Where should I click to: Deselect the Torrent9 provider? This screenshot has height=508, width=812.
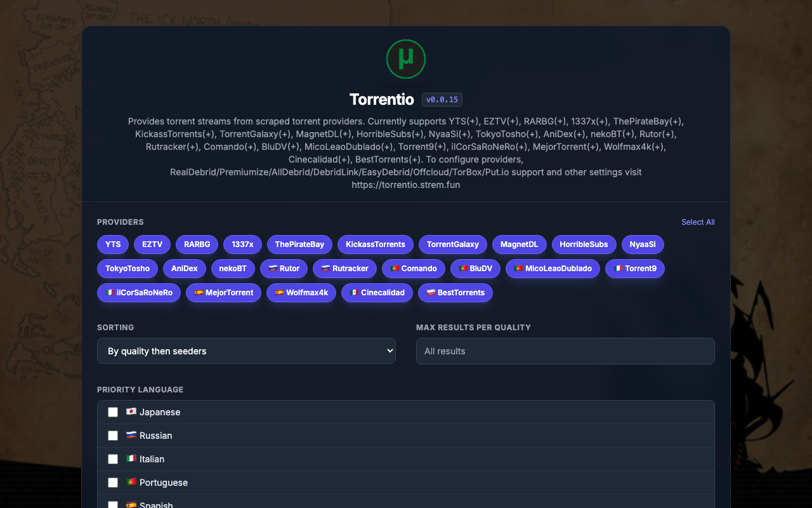tap(635, 269)
